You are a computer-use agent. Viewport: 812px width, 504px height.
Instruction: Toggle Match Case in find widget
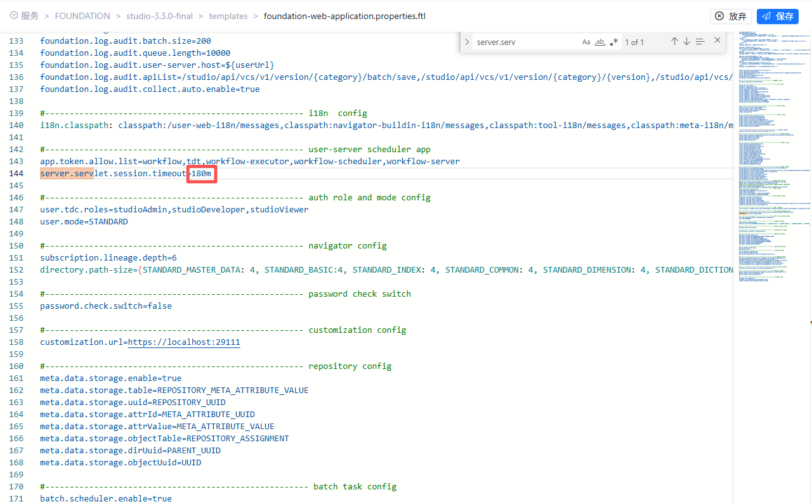coord(586,42)
